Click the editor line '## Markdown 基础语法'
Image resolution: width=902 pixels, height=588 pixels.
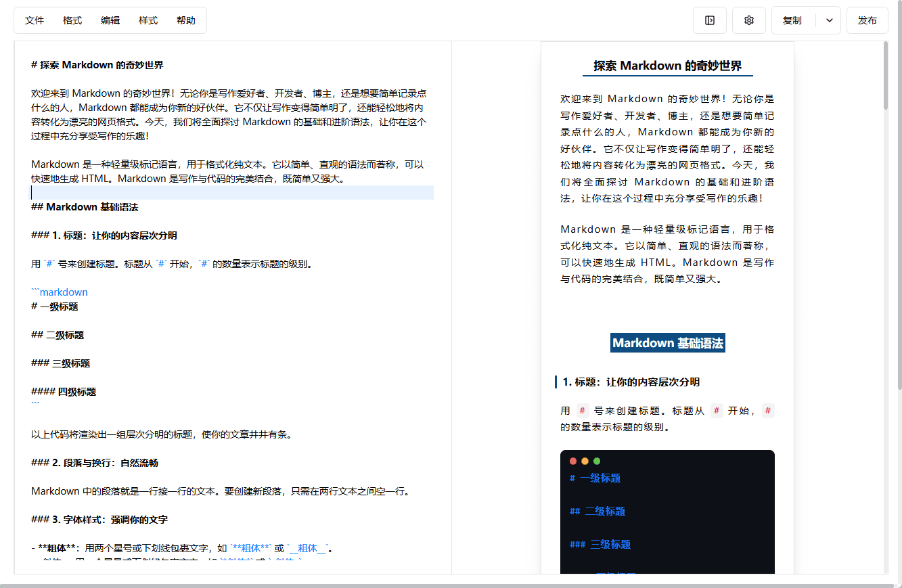click(85, 207)
